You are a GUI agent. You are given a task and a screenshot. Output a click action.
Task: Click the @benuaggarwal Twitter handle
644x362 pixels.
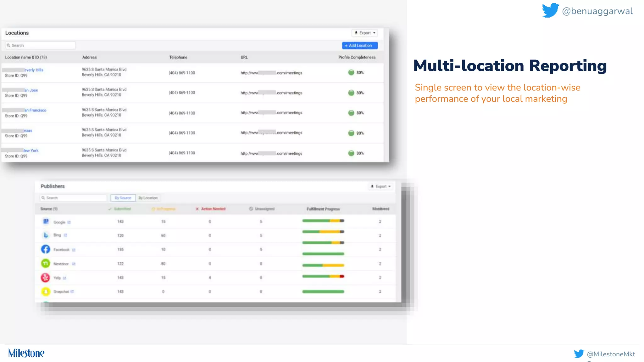(597, 11)
